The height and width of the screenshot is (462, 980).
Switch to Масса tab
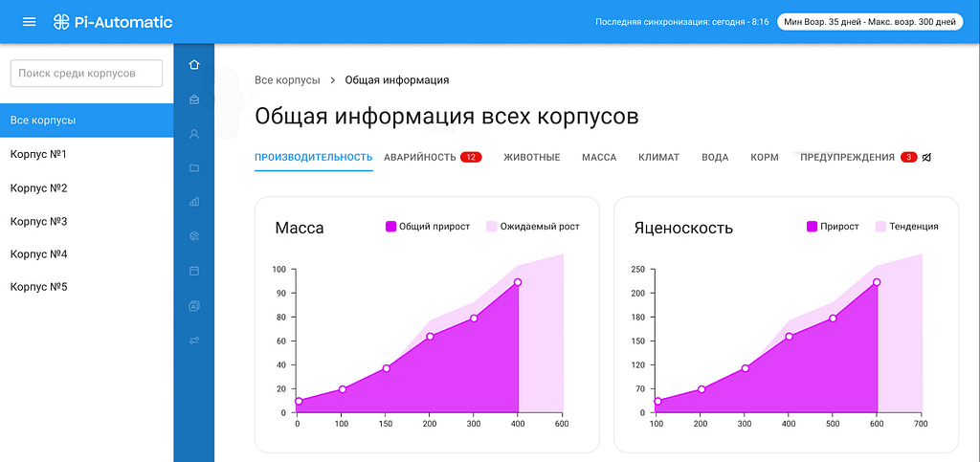pos(599,157)
